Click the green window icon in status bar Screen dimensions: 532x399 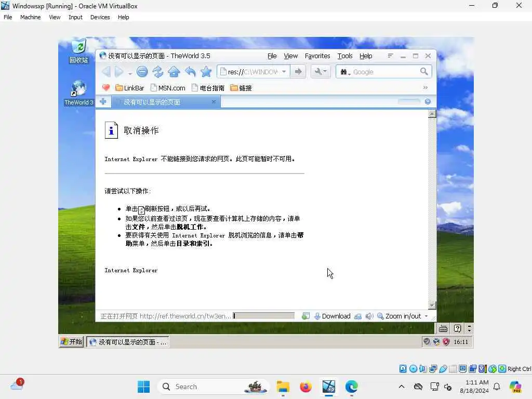[x=305, y=316]
